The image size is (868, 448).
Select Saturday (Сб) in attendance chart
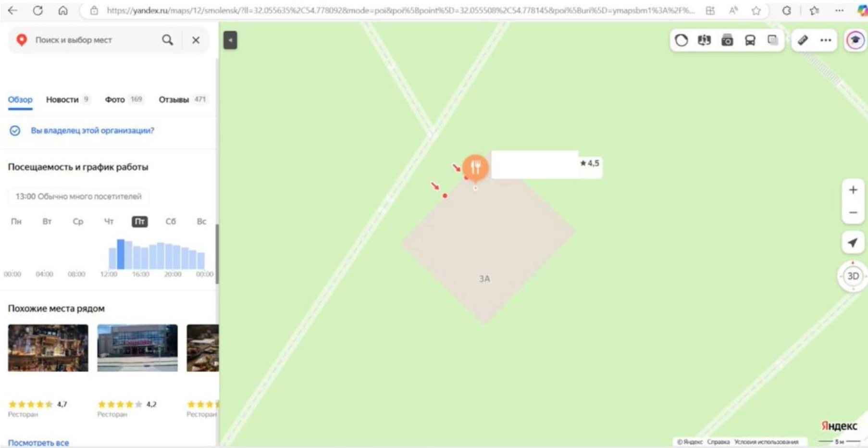click(x=171, y=222)
